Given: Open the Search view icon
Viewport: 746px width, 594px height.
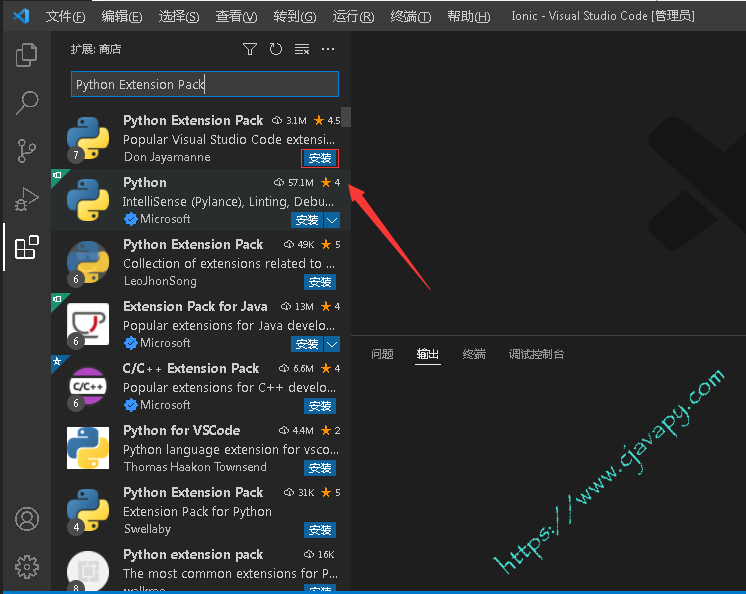Looking at the screenshot, I should tap(27, 102).
